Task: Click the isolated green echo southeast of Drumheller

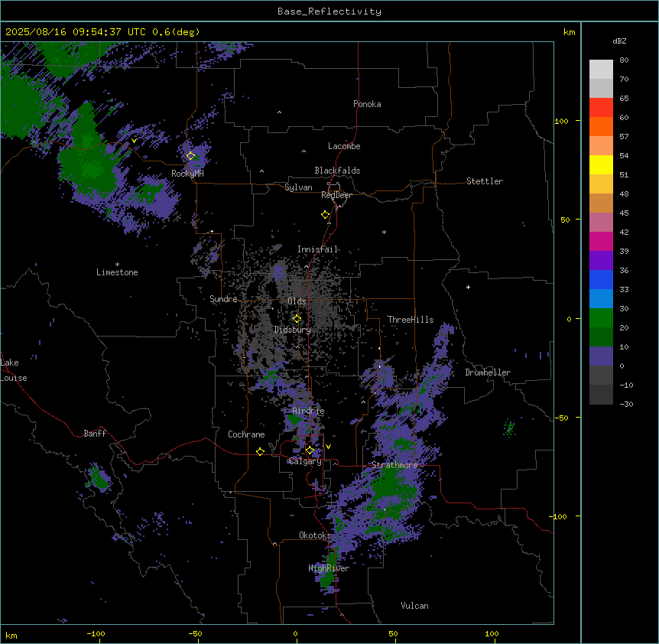Action: [x=509, y=428]
